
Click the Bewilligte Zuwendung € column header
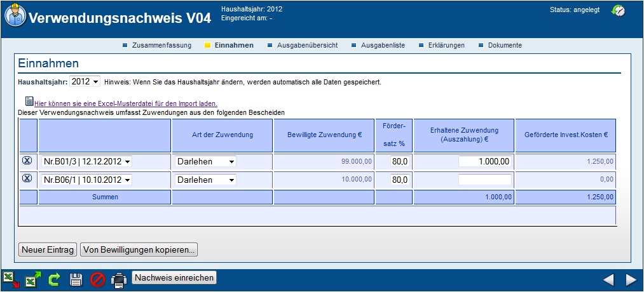[324, 135]
